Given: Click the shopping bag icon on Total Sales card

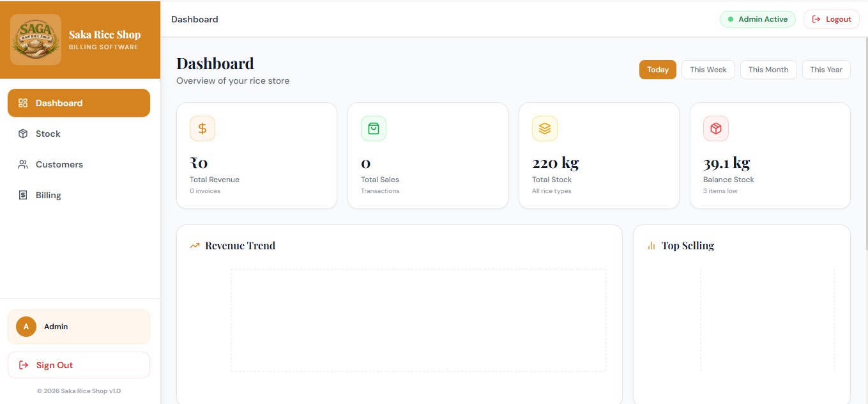Looking at the screenshot, I should (374, 128).
